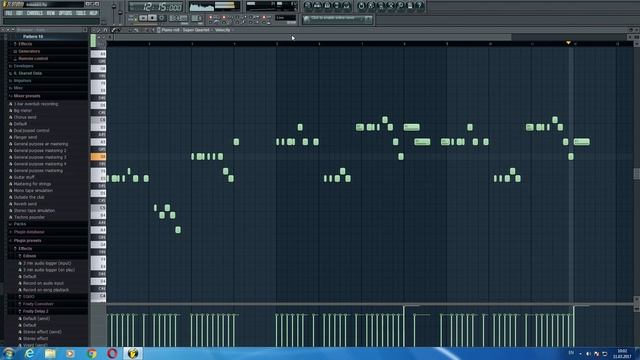Open the EDIT menu
Screen dimensions: 640x360
[x=20, y=13]
